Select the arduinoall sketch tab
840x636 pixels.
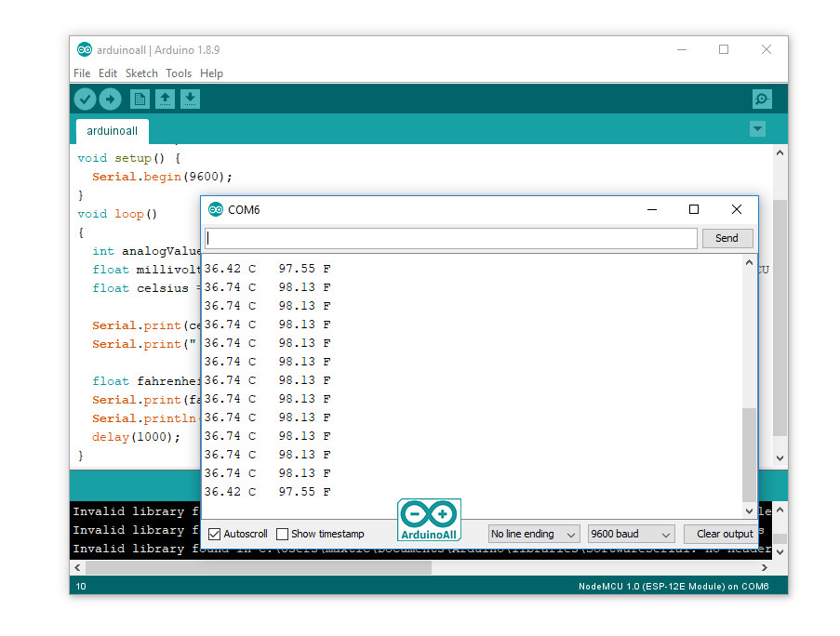point(112,131)
